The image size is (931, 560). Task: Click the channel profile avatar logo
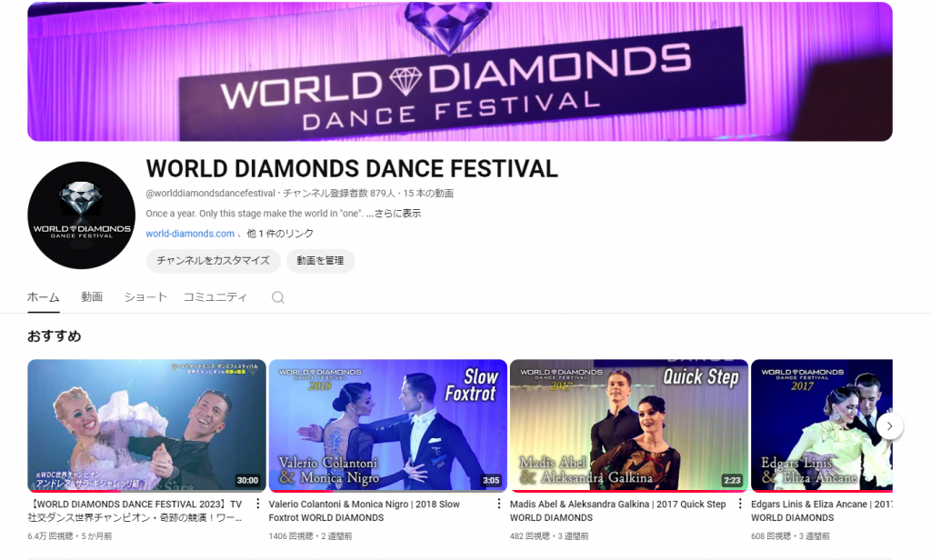tap(81, 215)
